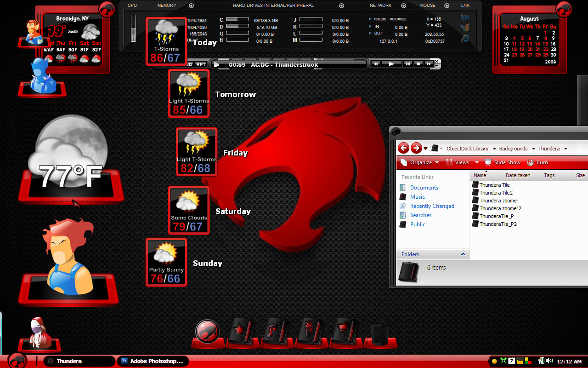Play the track in media player

(392, 64)
